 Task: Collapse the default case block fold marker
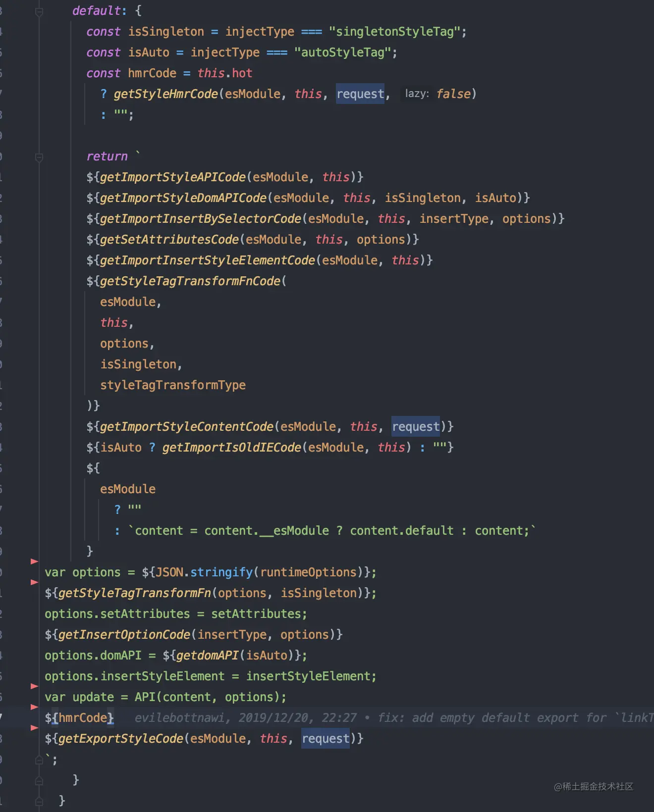(39, 11)
